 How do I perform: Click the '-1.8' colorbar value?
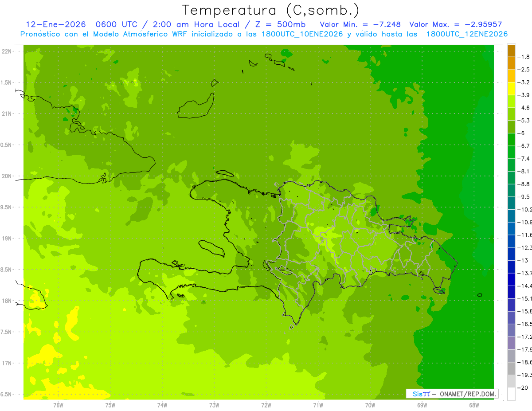524,57
